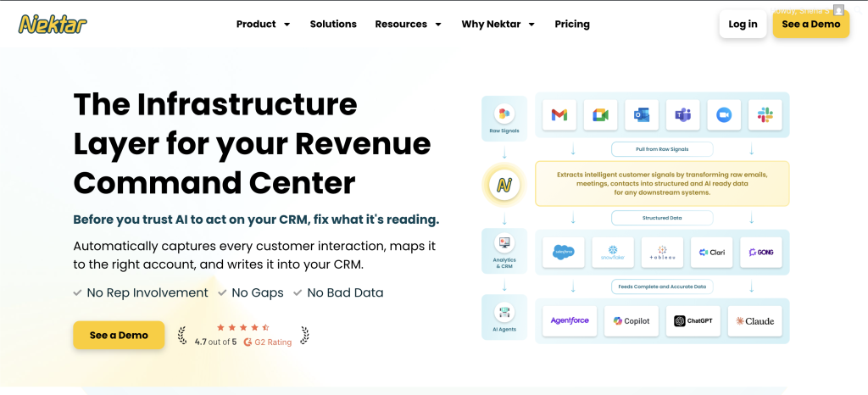Click the ChatGPT logo card
The width and height of the screenshot is (868, 395).
(x=693, y=321)
